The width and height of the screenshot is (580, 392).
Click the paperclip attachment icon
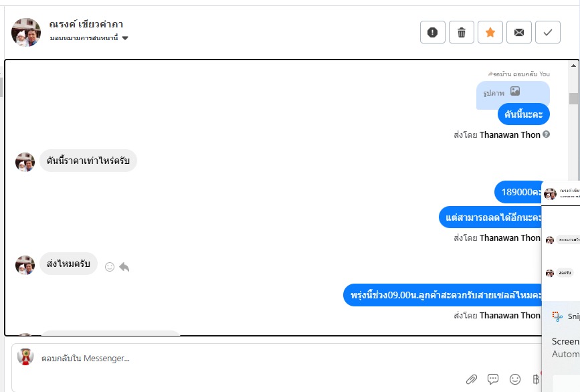coord(471,379)
